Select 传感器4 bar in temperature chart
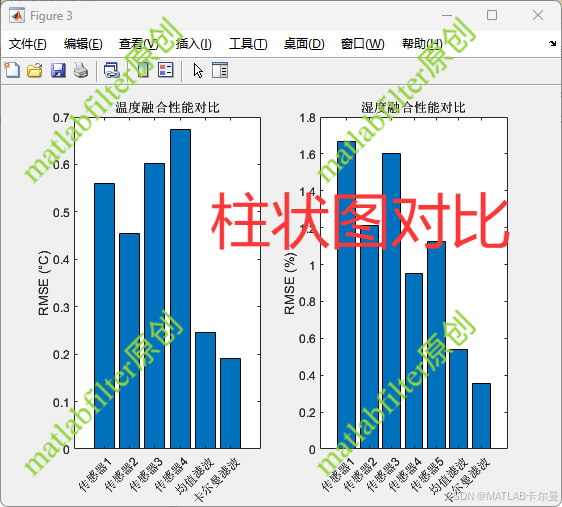This screenshot has width=562, height=507. pyautogui.click(x=180, y=289)
